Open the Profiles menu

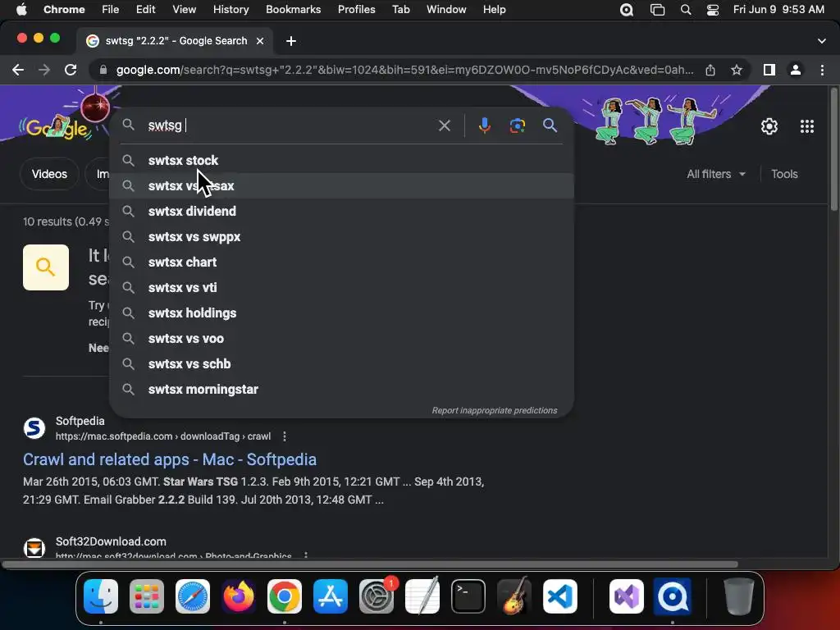click(356, 10)
